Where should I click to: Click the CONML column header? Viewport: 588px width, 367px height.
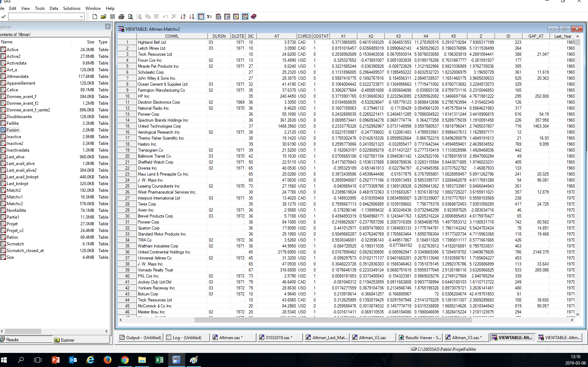tap(172, 36)
